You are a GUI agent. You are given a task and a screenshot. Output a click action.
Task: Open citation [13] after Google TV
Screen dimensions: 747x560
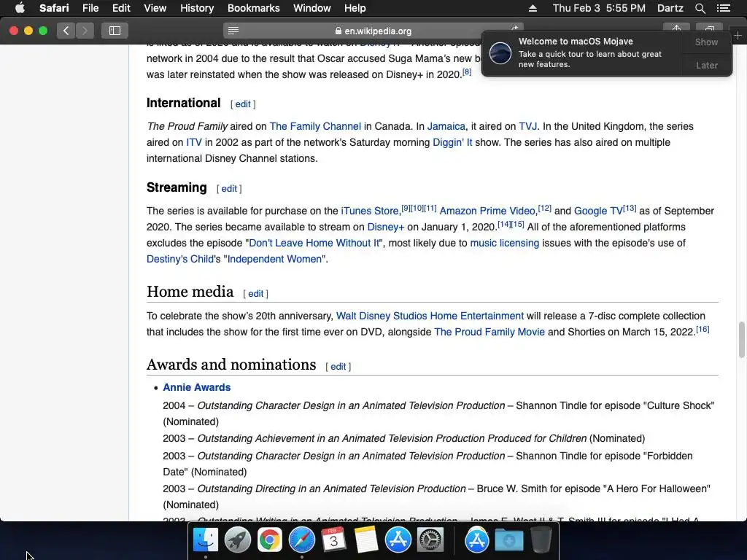tap(630, 208)
